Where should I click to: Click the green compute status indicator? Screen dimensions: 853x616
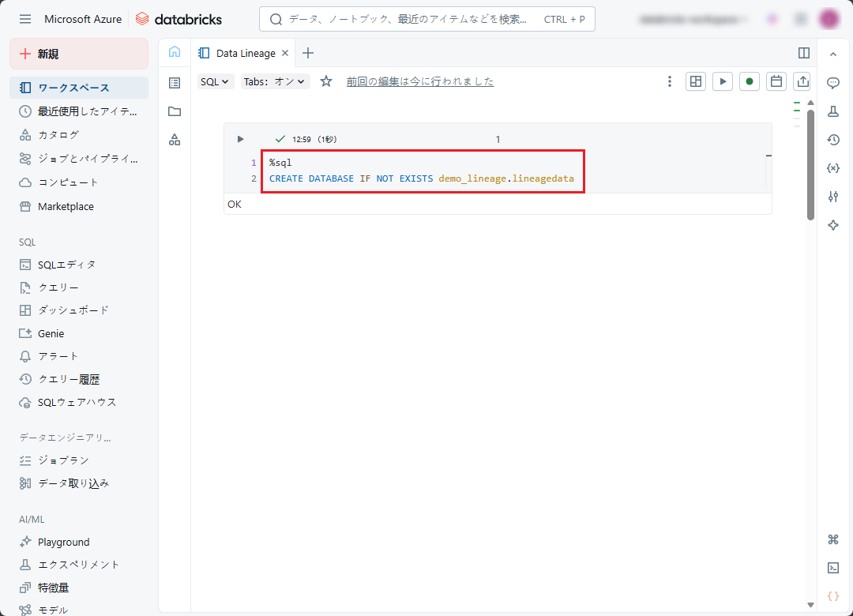(749, 81)
